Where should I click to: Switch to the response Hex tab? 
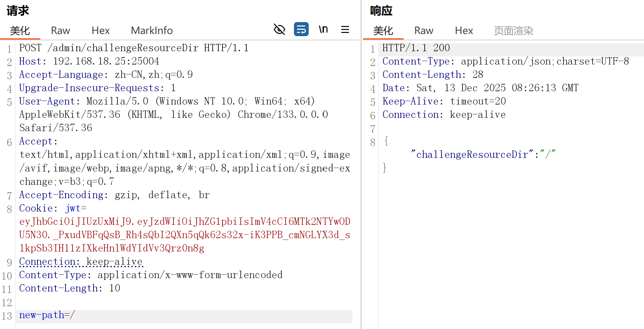click(464, 31)
